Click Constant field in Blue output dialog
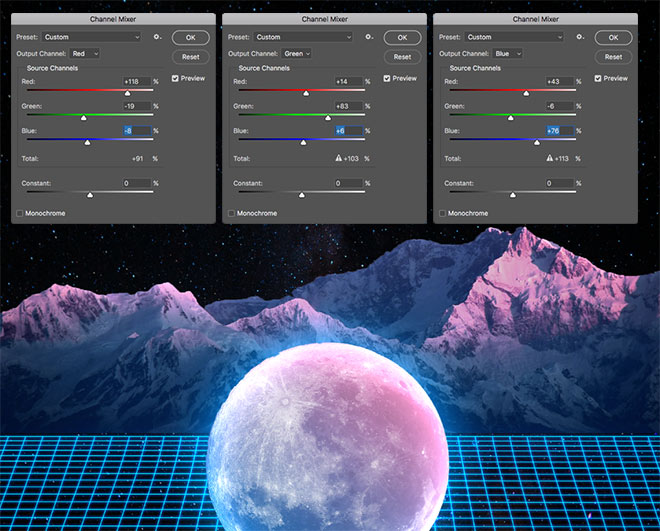The height and width of the screenshot is (531, 660). pos(560,183)
